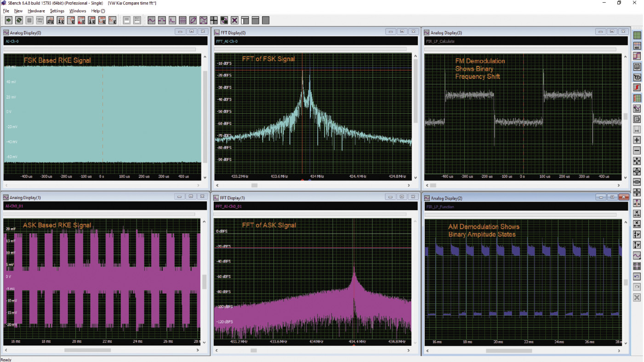Open the SNR calculation toolbar icon

tap(92, 20)
